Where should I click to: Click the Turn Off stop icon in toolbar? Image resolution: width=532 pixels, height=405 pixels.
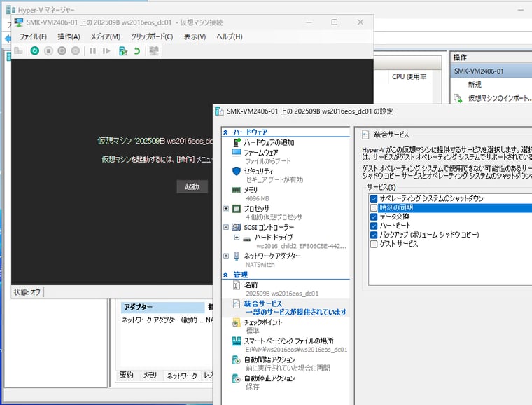tap(48, 51)
